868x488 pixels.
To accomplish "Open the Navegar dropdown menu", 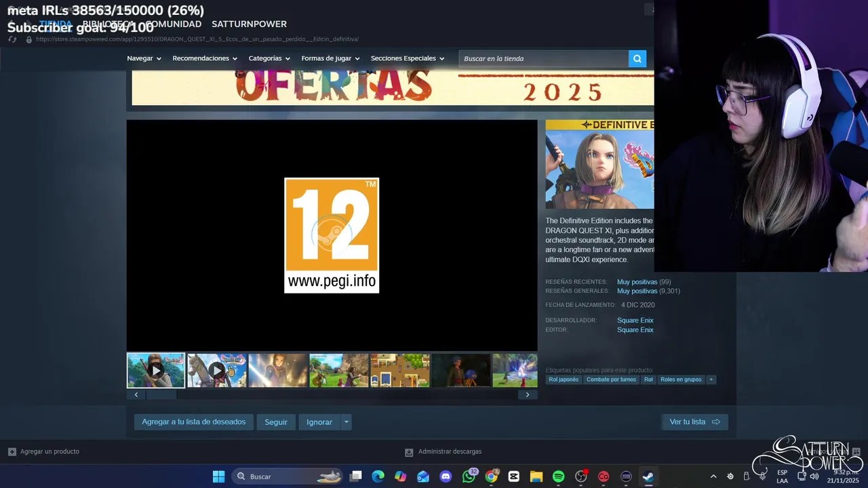I will [x=144, y=58].
